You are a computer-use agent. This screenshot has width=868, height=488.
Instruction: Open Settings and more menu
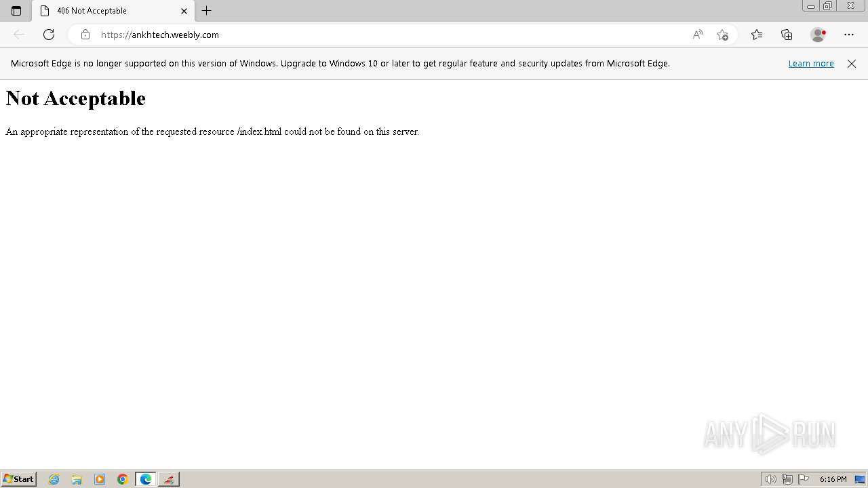pos(849,35)
